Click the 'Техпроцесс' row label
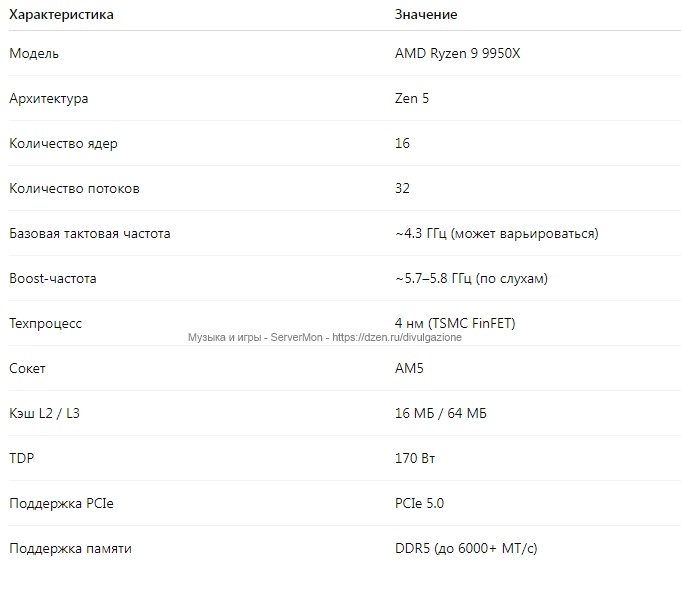681x589 pixels. [46, 324]
